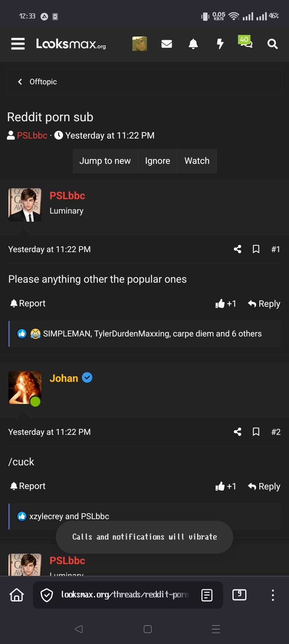Share post #1 using the share icon
The width and height of the screenshot is (289, 644).
click(x=237, y=249)
